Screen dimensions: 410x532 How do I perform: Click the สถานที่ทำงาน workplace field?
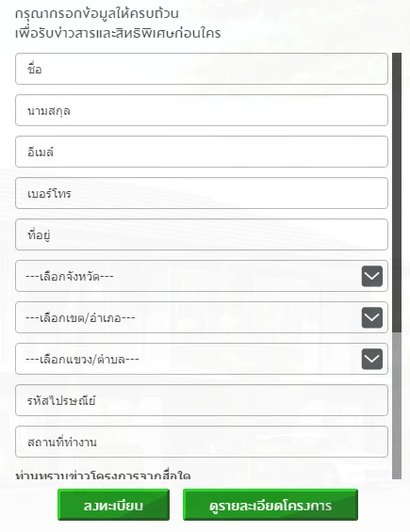[202, 442]
